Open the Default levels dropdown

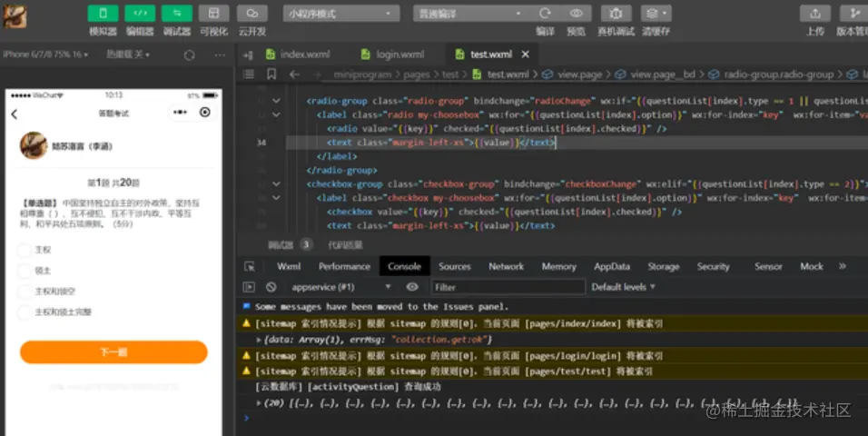click(x=624, y=287)
